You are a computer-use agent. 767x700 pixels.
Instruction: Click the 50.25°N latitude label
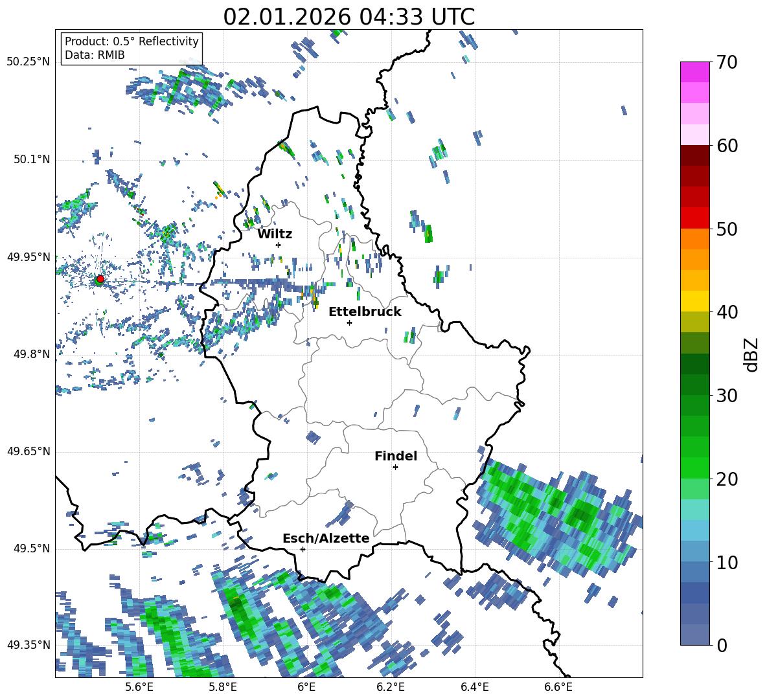(29, 62)
